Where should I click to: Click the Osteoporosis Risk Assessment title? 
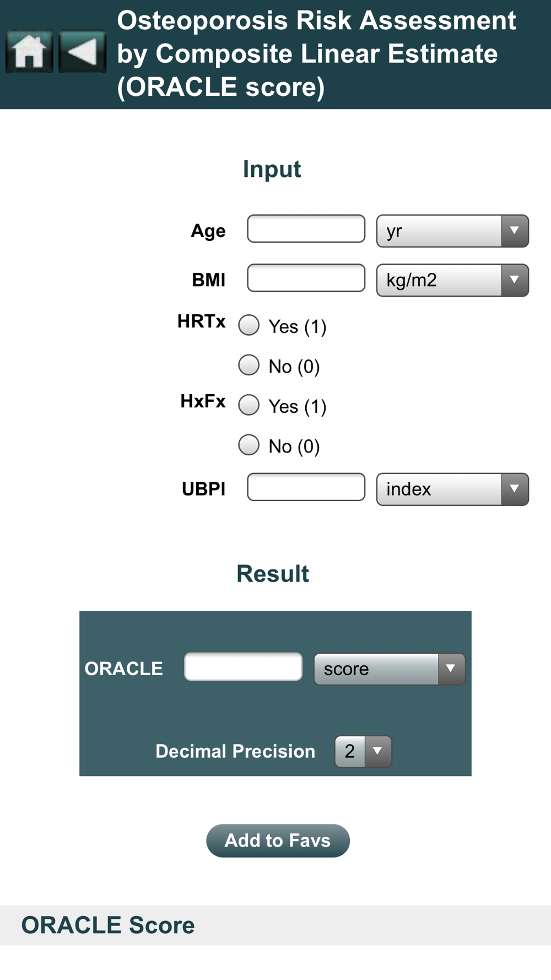click(x=316, y=53)
